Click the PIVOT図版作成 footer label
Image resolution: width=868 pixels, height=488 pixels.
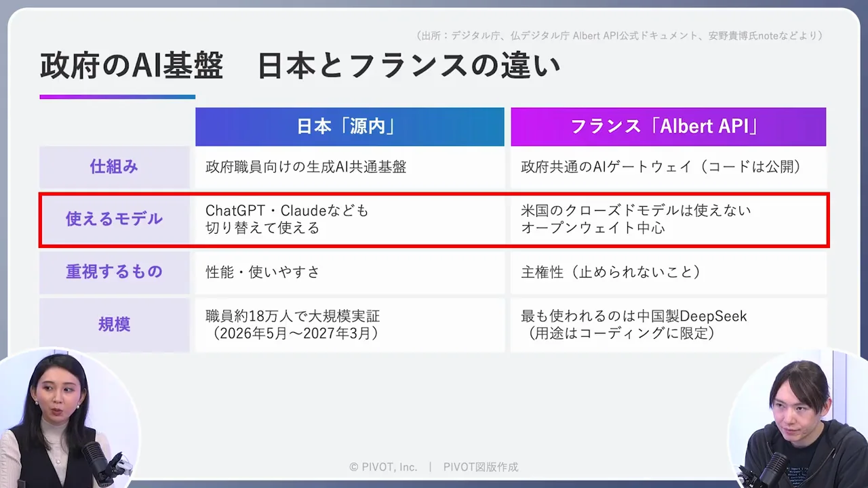coord(481,467)
